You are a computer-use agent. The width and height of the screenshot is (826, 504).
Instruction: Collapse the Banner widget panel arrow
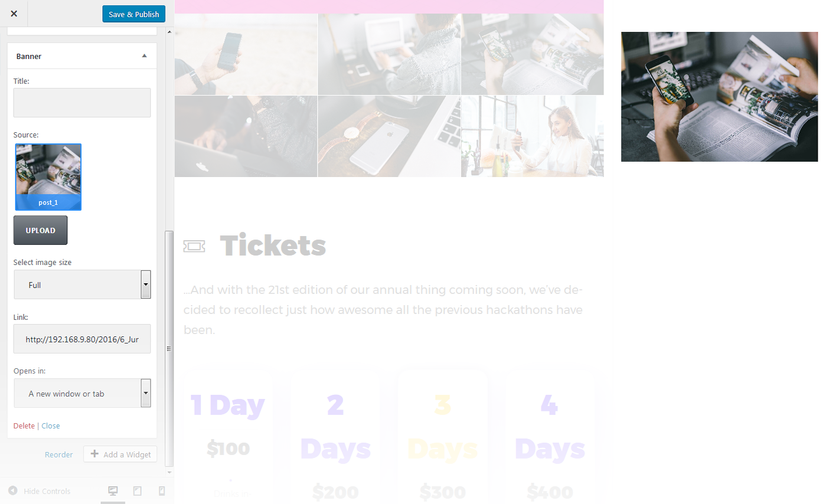(145, 56)
